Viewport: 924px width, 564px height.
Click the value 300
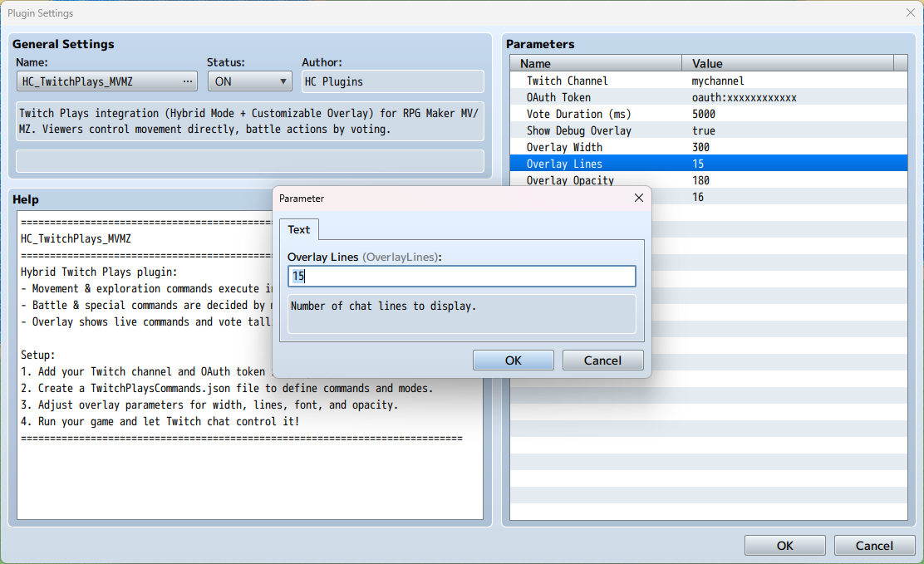[700, 147]
